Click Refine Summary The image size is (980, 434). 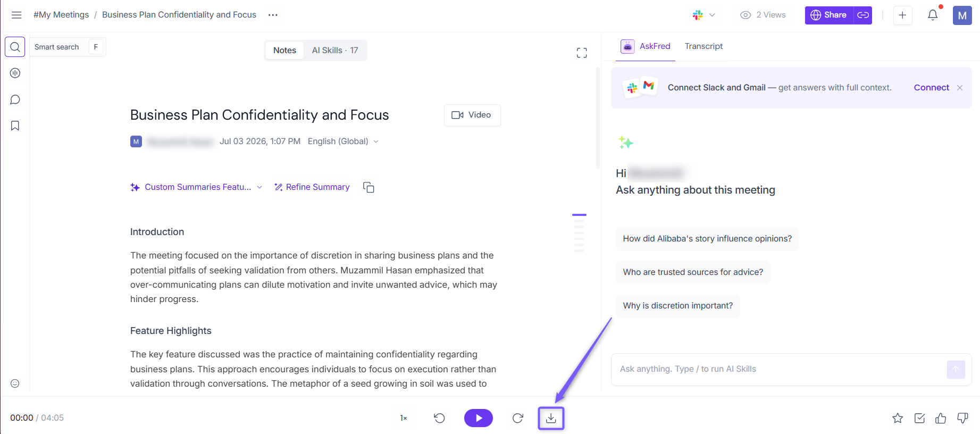(312, 187)
